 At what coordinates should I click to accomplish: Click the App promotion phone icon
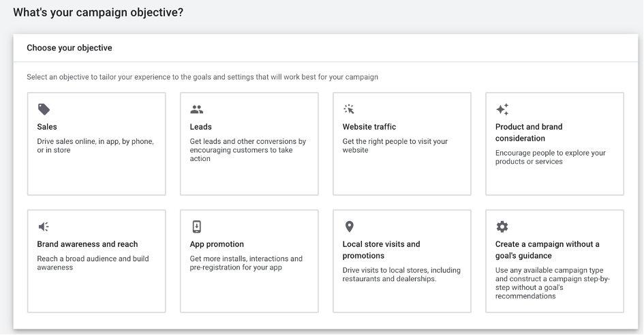196,227
